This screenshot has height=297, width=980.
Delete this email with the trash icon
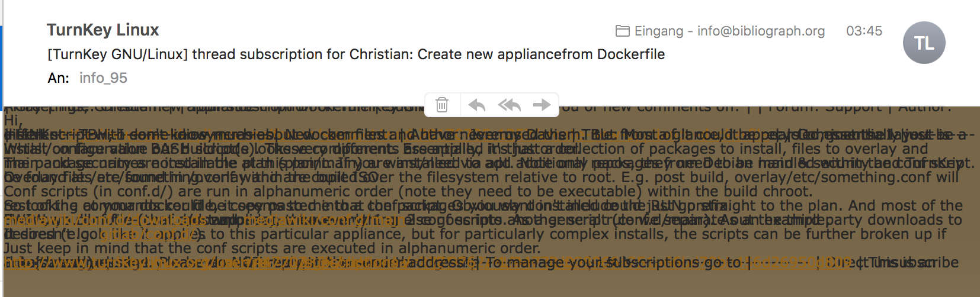442,105
